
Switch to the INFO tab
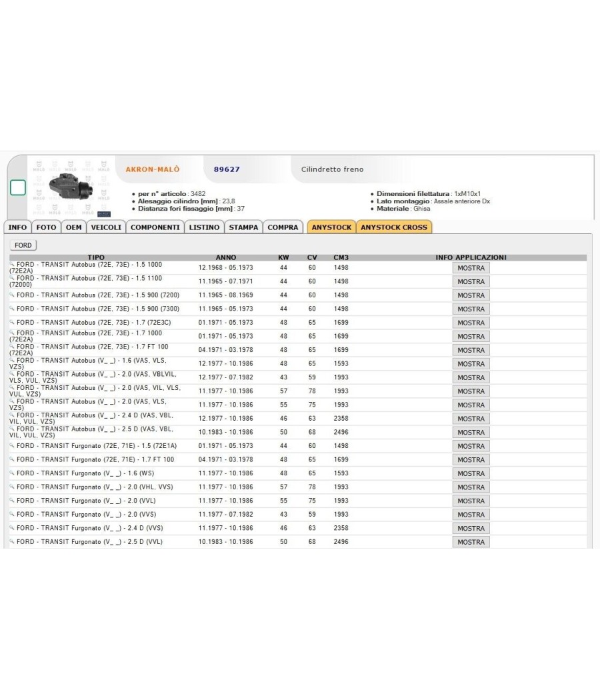click(x=17, y=227)
